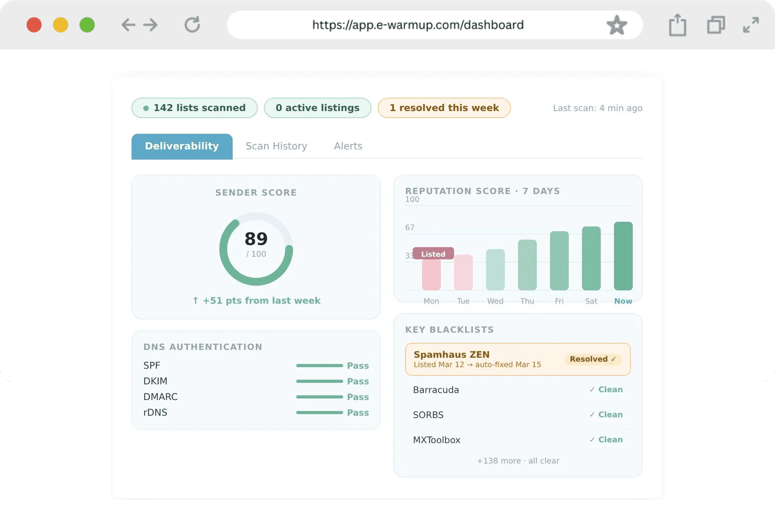Click the SPF row label
Viewport: 775px width, 532px height.
151,366
